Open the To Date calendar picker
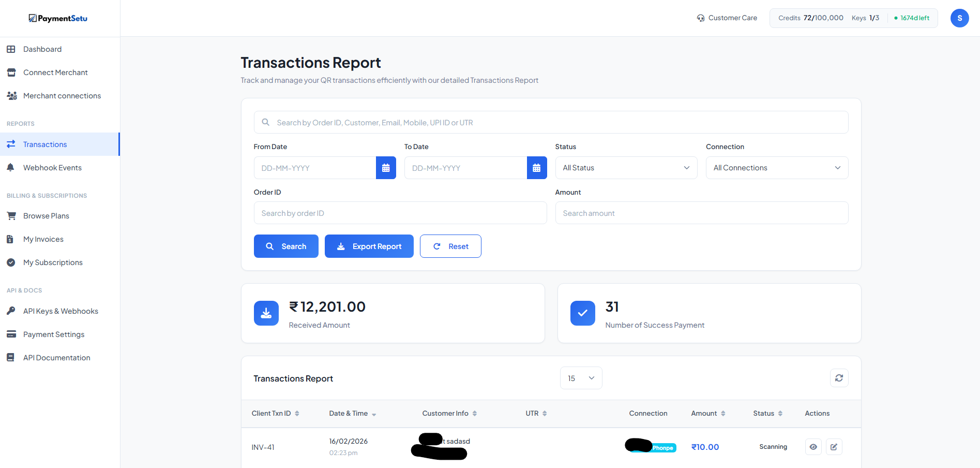This screenshot has width=980, height=468. click(536, 168)
